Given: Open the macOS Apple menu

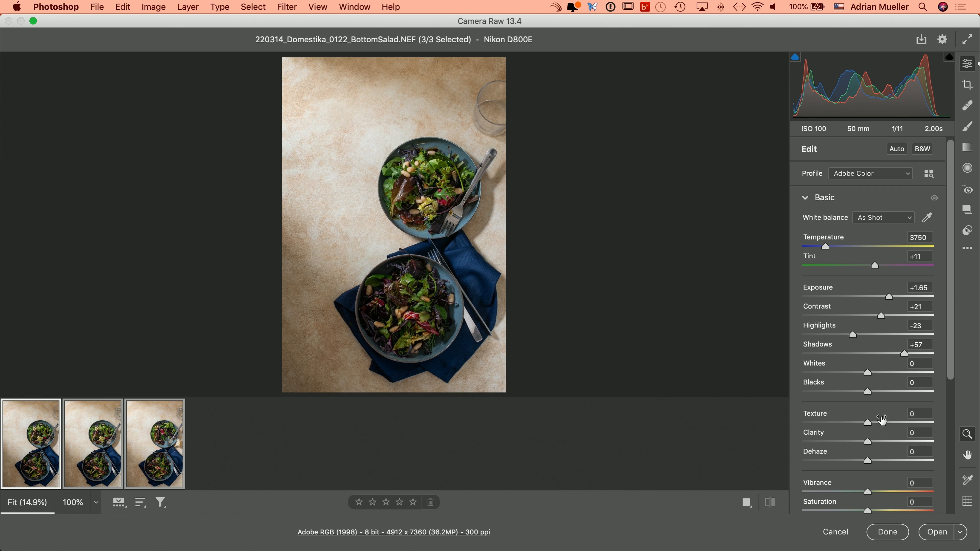Looking at the screenshot, I should tap(17, 7).
